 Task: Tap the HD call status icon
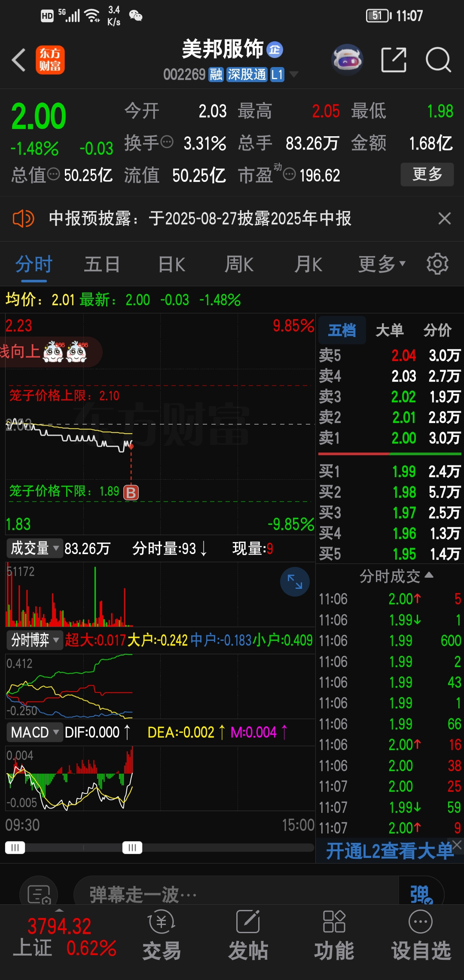(47, 16)
